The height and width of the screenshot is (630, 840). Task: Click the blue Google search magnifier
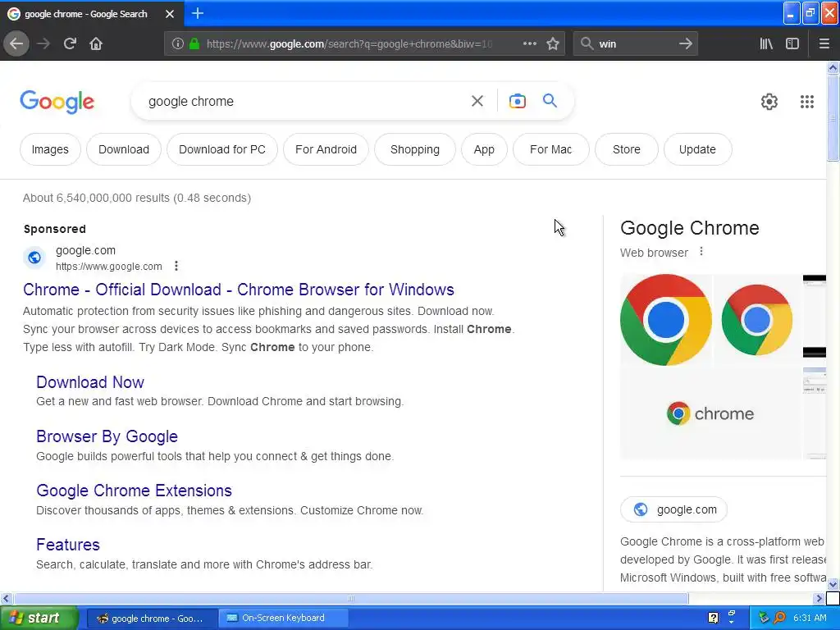550,100
